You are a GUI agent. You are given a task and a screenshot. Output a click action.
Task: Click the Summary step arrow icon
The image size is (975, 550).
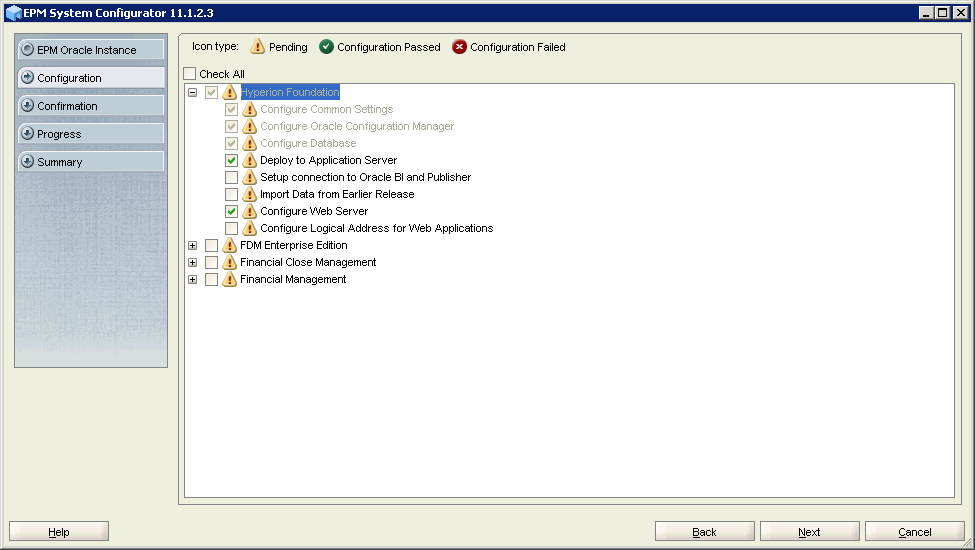[27, 161]
